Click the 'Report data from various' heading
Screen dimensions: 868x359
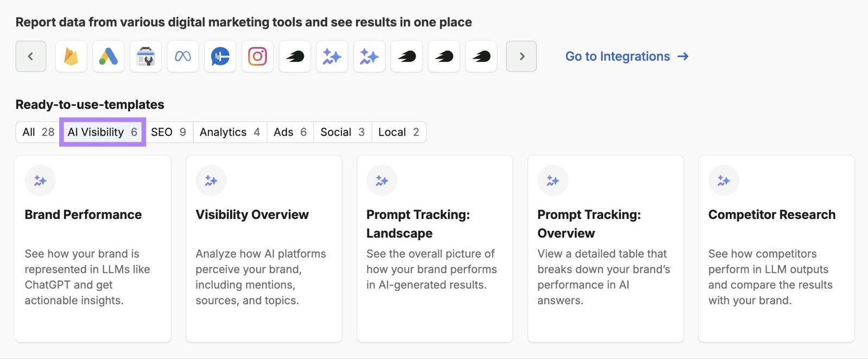(x=244, y=22)
